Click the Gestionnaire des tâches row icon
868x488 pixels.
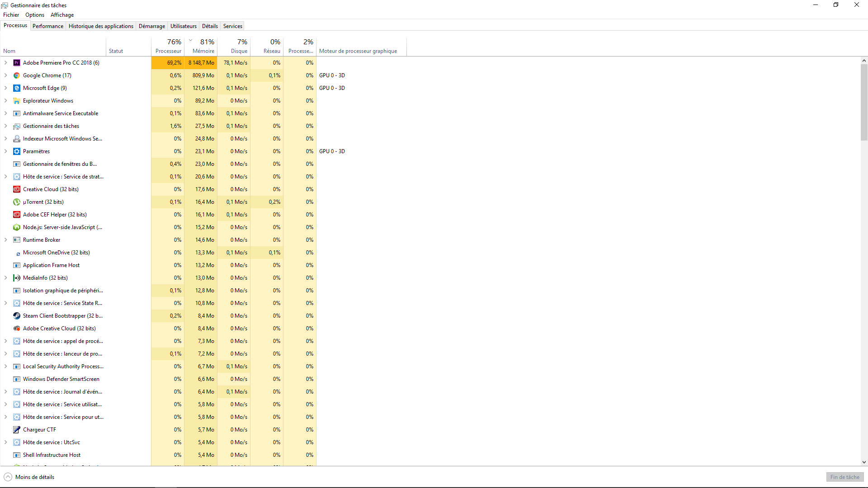[x=17, y=126]
